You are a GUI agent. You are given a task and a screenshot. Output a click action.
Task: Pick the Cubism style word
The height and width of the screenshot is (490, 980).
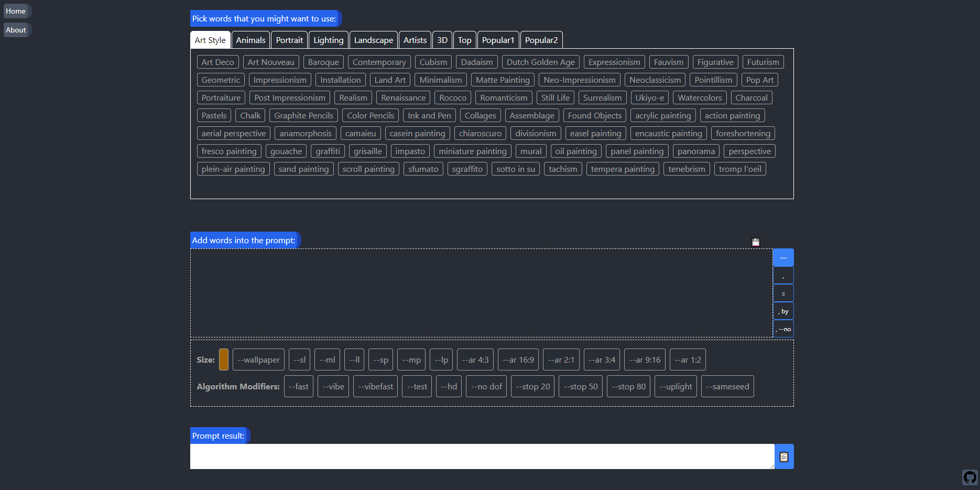tap(433, 62)
